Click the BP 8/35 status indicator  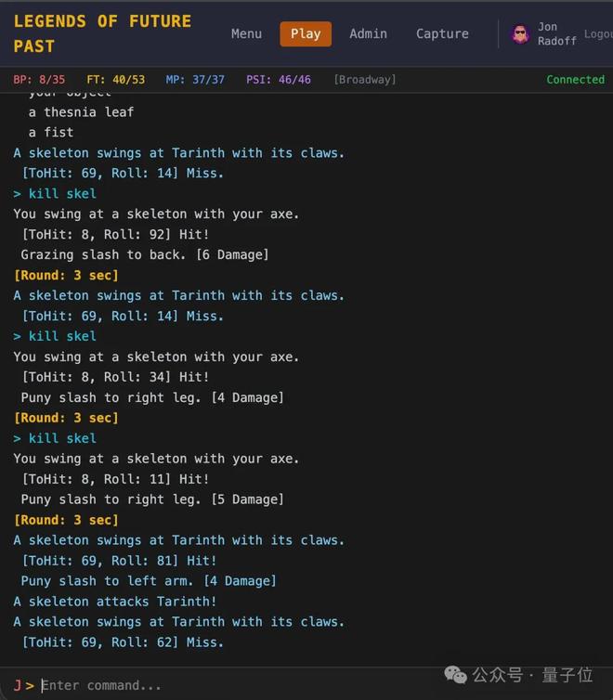coord(39,80)
